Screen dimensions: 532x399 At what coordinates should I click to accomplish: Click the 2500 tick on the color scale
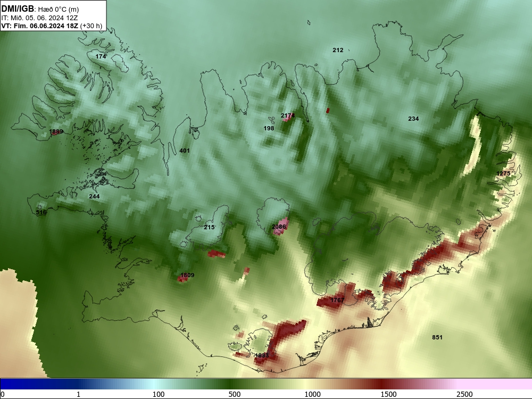click(464, 394)
